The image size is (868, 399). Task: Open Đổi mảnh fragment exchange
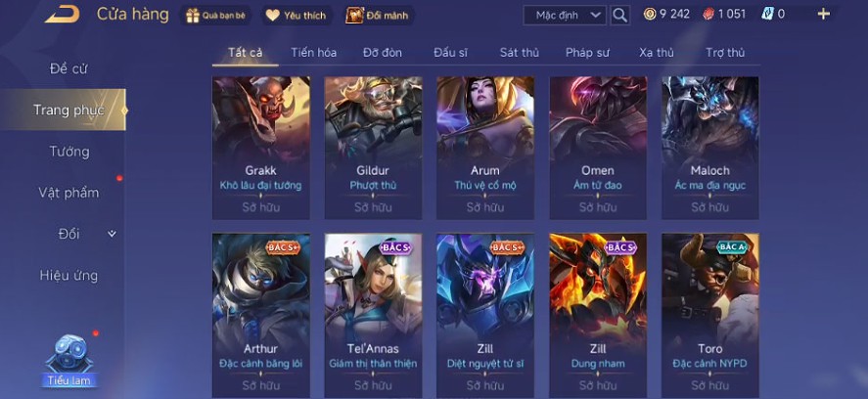pyautogui.click(x=378, y=16)
